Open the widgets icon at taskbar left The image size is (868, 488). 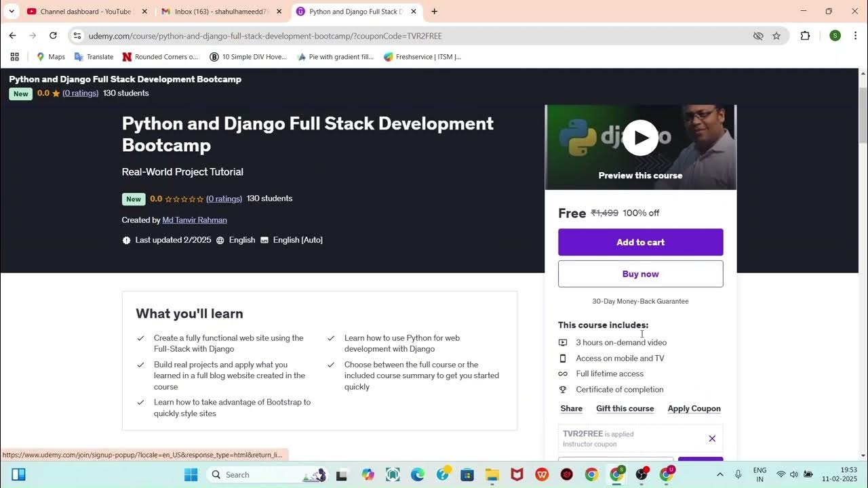point(18,474)
